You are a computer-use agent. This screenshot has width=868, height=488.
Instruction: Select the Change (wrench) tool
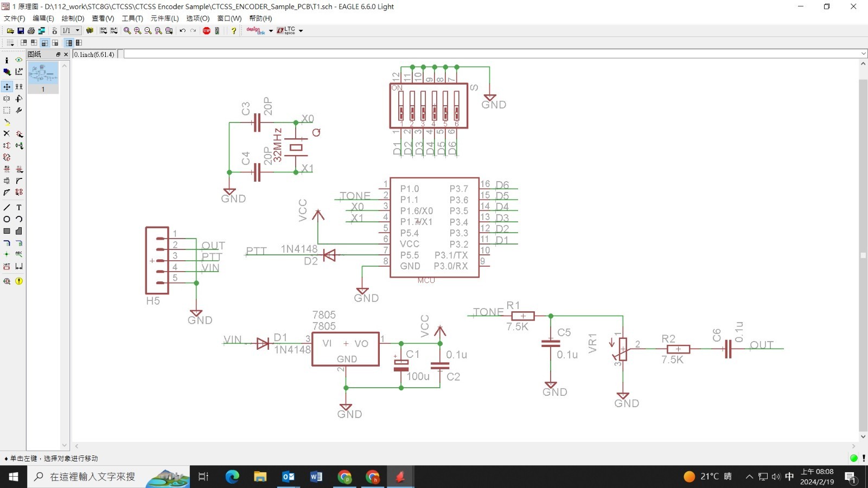[x=18, y=110]
